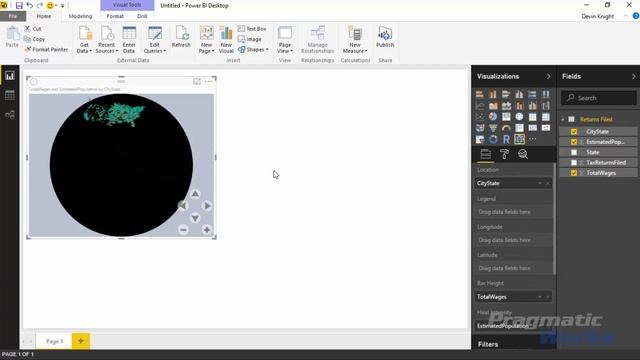Image resolution: width=640 pixels, height=360 pixels.
Task: Insert an Image from ribbon
Action: [x=249, y=39]
